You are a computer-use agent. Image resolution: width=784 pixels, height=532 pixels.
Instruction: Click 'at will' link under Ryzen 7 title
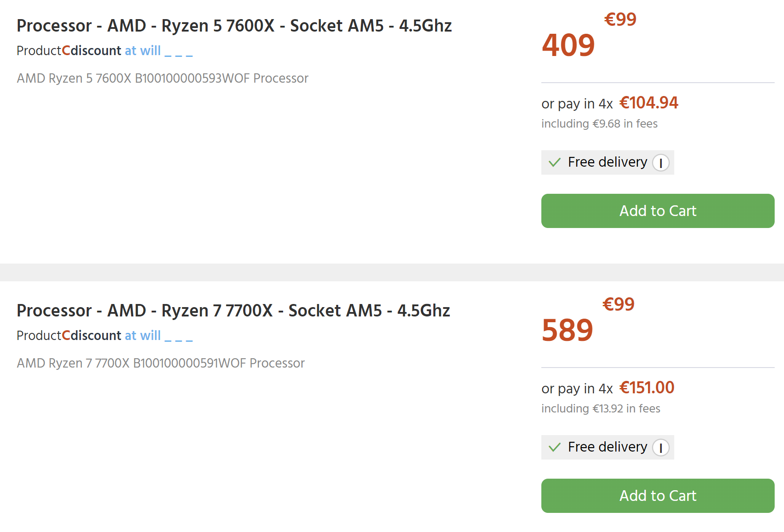143,336
